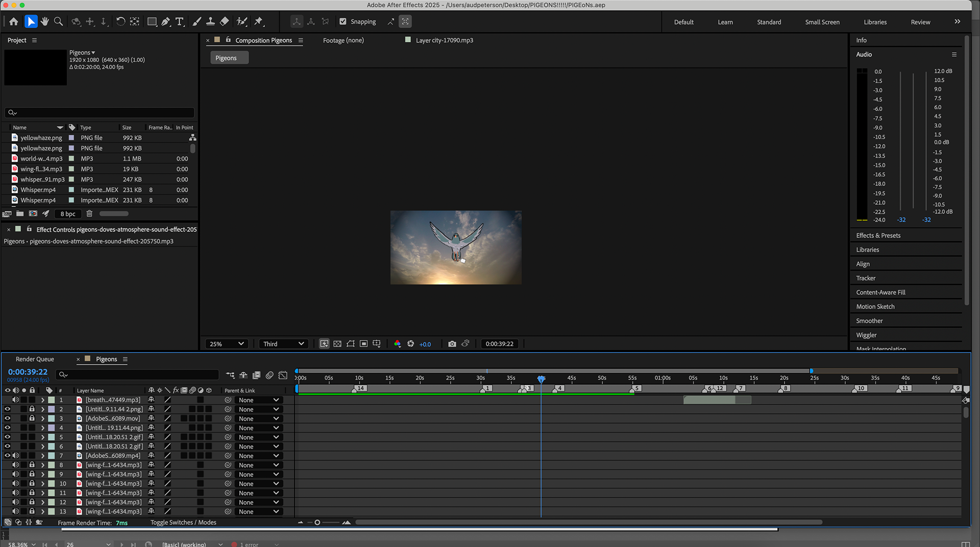Viewport: 980px width, 547px height.
Task: Expand layer 10 wing mp3 properties
Action: click(x=43, y=484)
